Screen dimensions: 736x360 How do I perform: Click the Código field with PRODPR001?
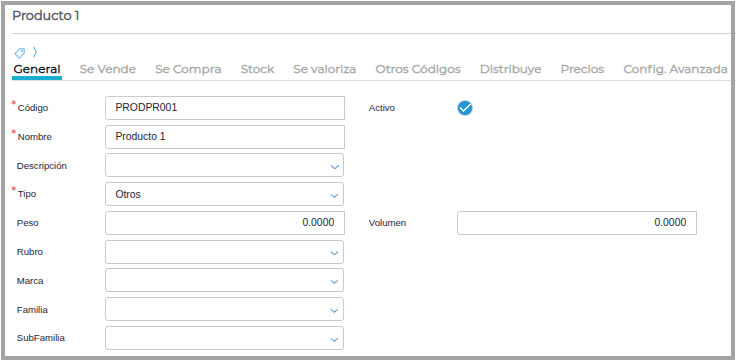pos(225,108)
